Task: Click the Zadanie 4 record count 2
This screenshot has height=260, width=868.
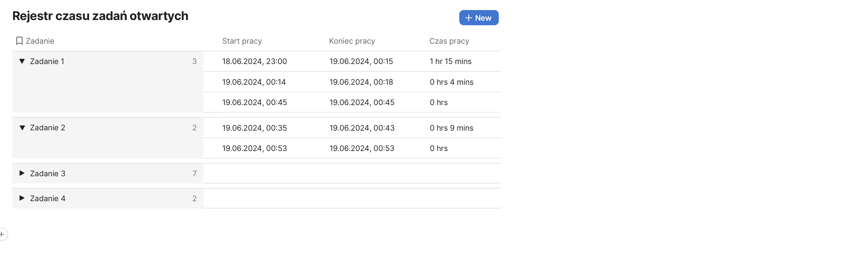Action: tap(194, 199)
